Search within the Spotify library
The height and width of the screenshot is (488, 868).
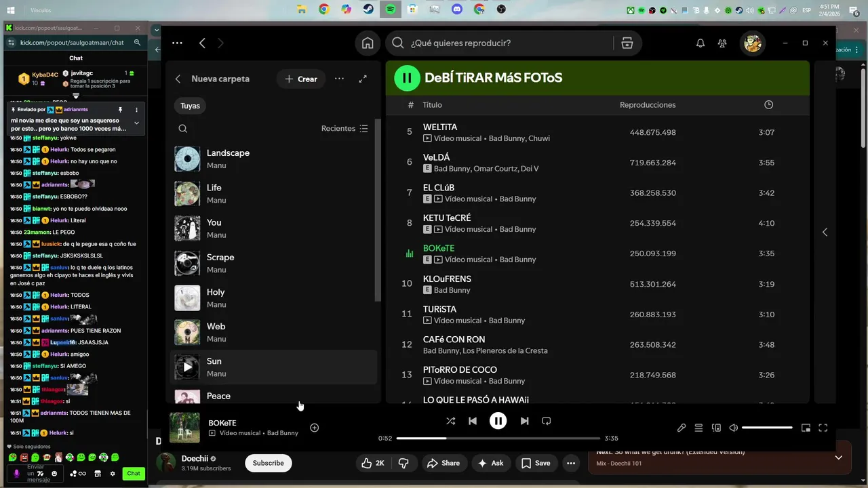[182, 129]
